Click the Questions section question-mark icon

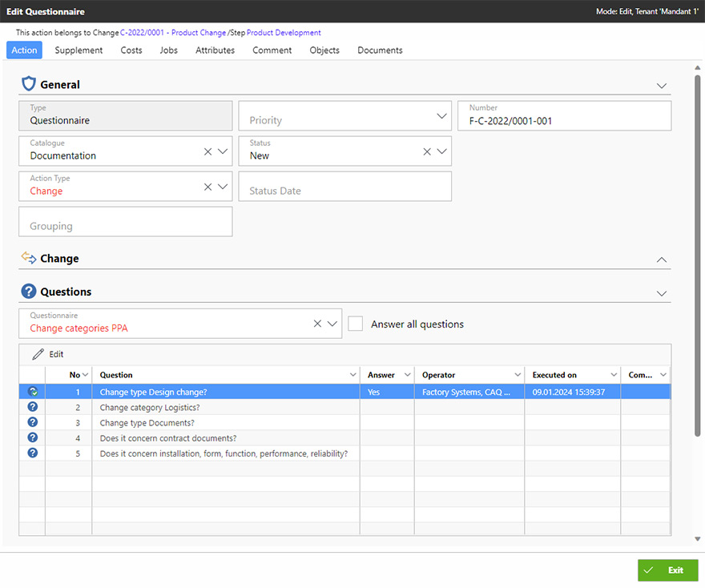[x=29, y=292]
